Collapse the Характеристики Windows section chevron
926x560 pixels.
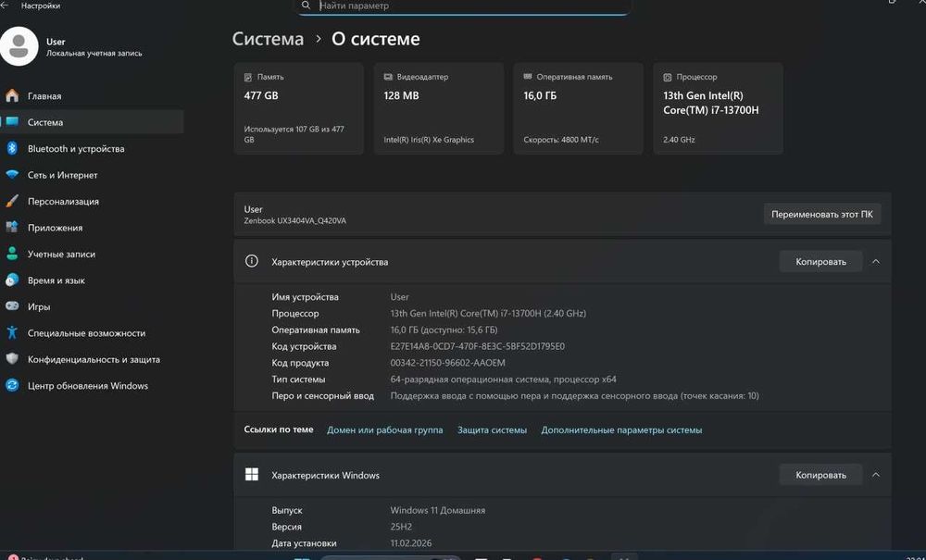pyautogui.click(x=876, y=475)
